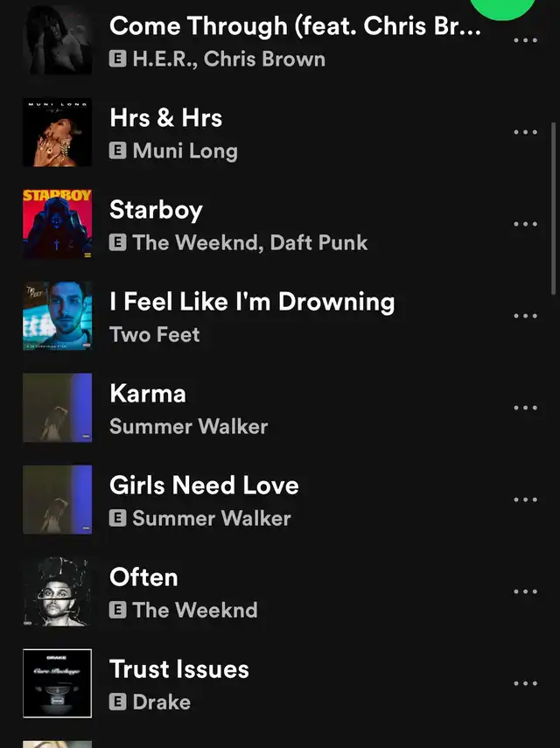
Task: Tap the Starboy album cover
Action: click(x=57, y=224)
